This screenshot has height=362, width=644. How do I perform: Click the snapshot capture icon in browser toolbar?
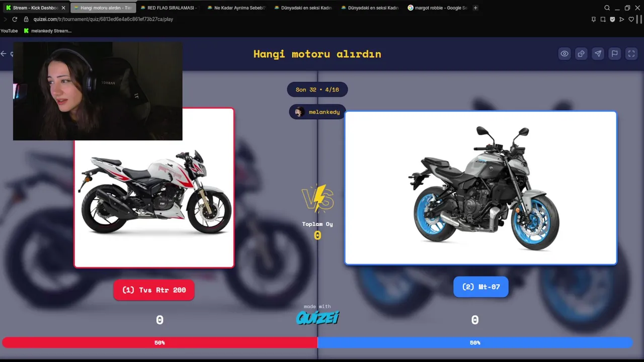[x=603, y=19]
